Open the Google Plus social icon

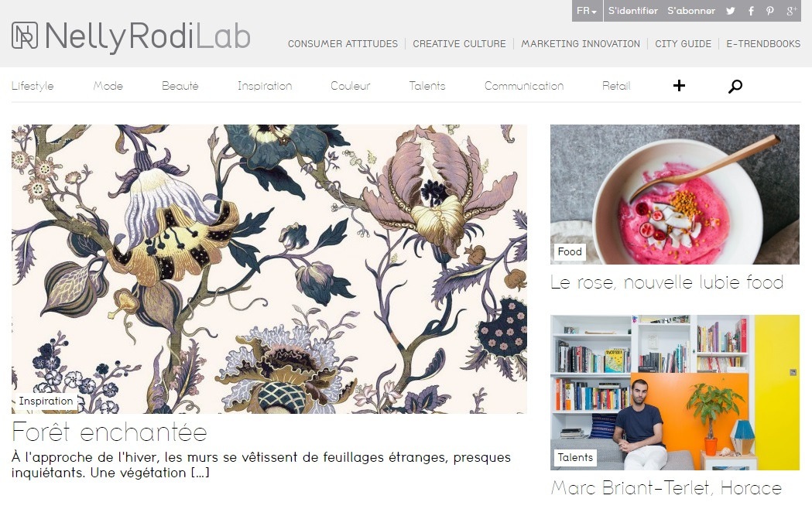pyautogui.click(x=791, y=11)
